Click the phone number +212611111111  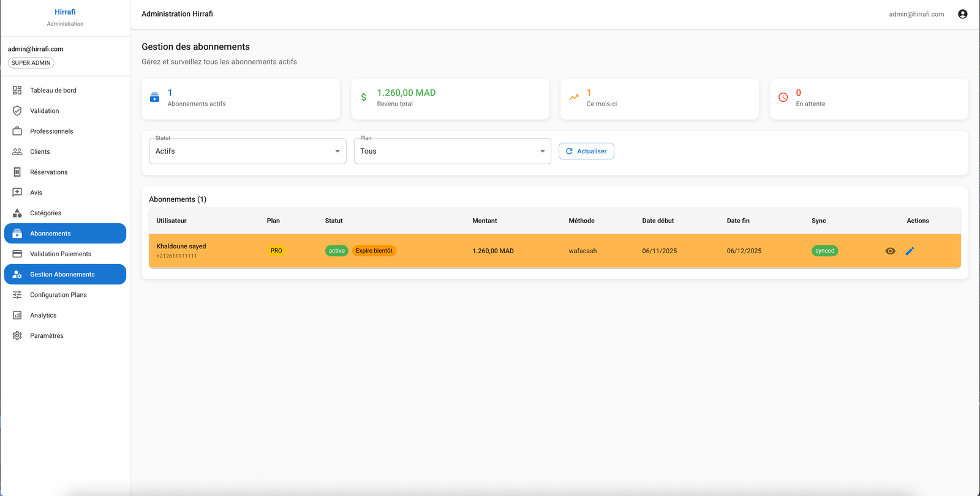176,256
